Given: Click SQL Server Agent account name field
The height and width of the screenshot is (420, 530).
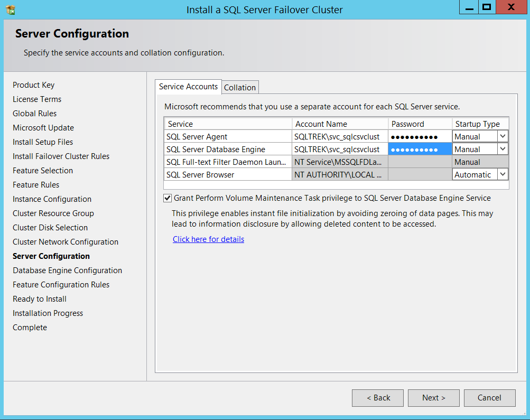Looking at the screenshot, I should (339, 136).
